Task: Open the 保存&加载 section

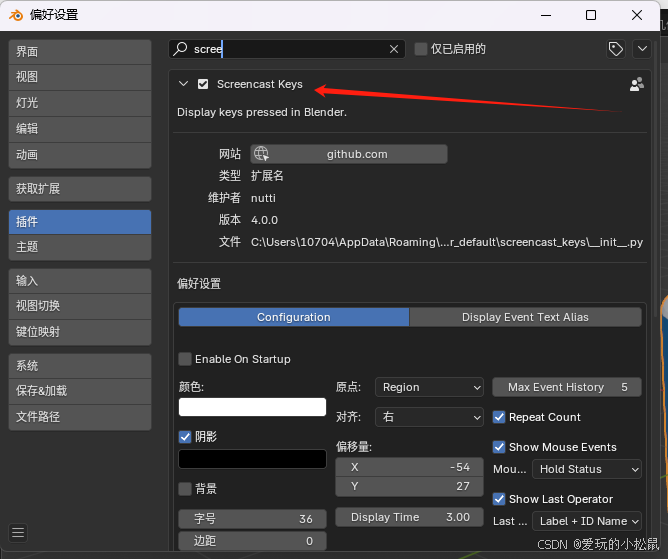Action: tap(80, 391)
